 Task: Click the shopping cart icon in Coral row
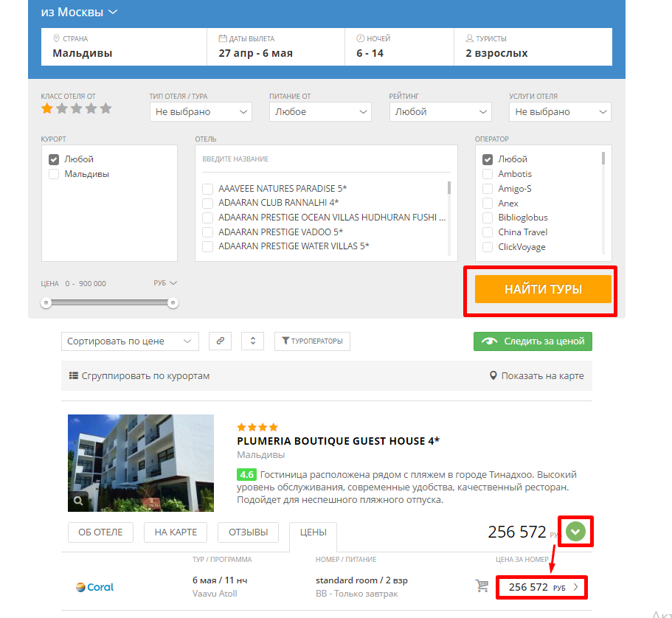[482, 586]
